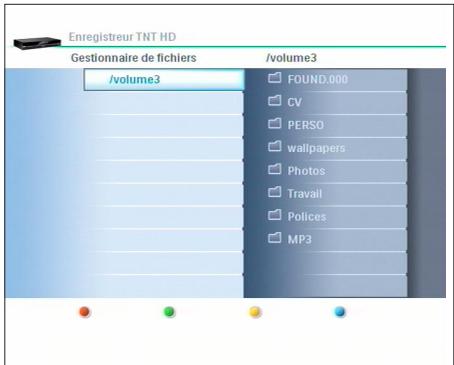Click the yellow color button

click(255, 312)
